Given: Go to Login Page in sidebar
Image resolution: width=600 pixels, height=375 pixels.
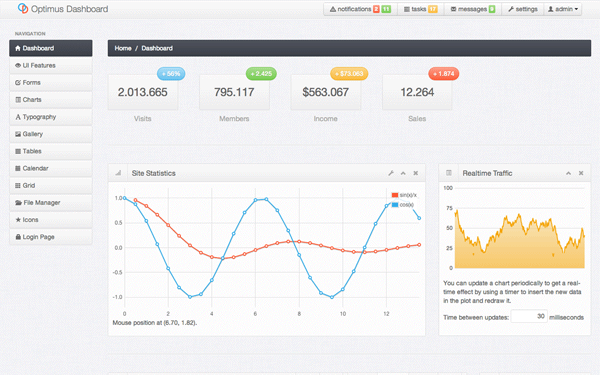Looking at the screenshot, I should pyautogui.click(x=51, y=237).
